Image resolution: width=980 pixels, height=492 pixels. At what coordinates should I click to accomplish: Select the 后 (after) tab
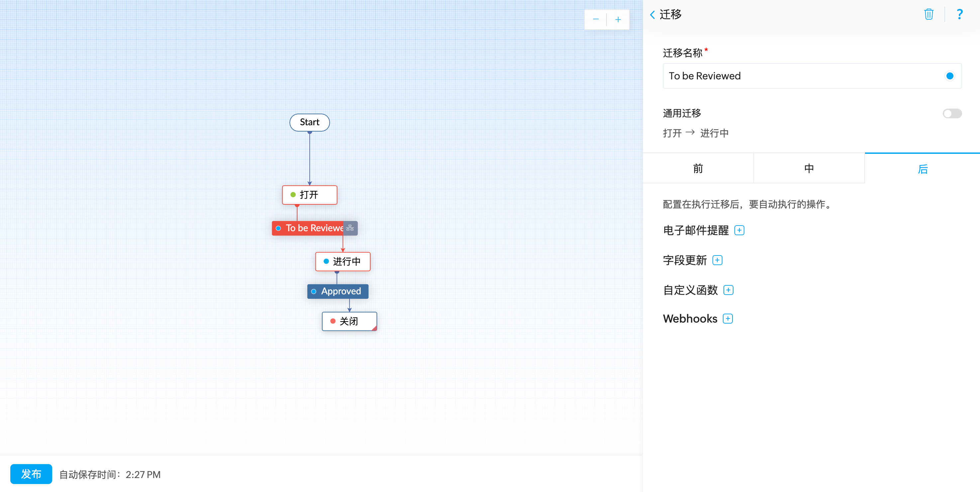[923, 168]
